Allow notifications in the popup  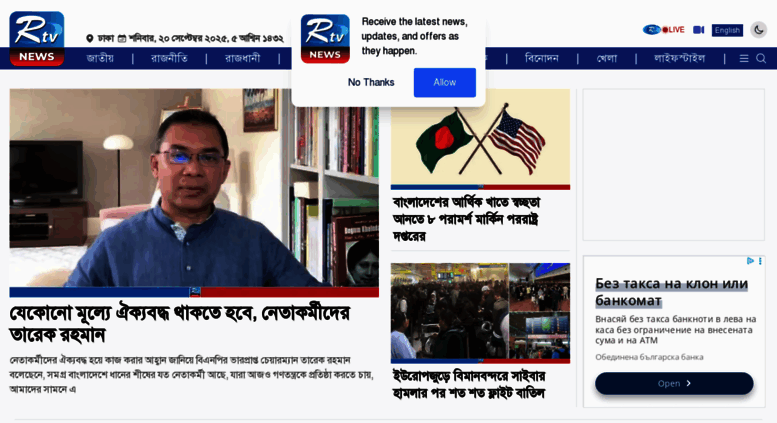(x=444, y=82)
